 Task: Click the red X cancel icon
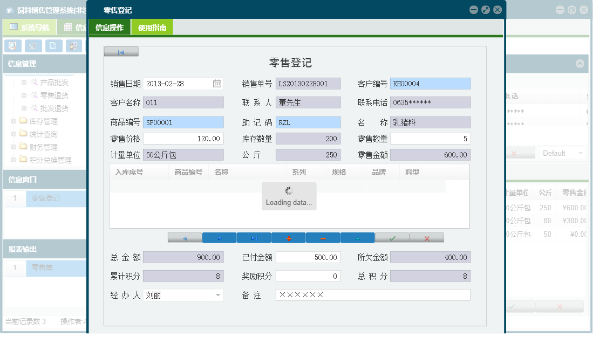tap(427, 237)
